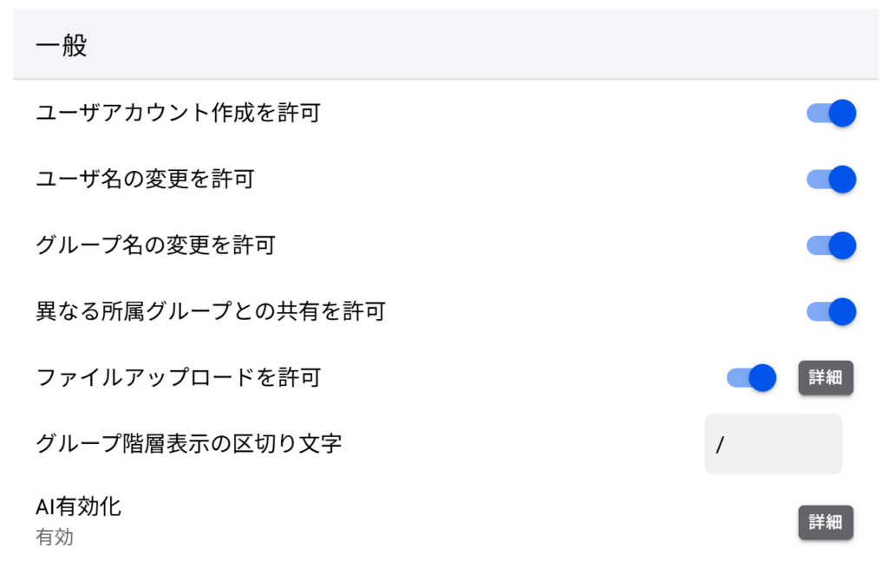The image size is (888, 588).
Task: Click the ユーザアカウント作成を許可 label
Action: click(179, 113)
